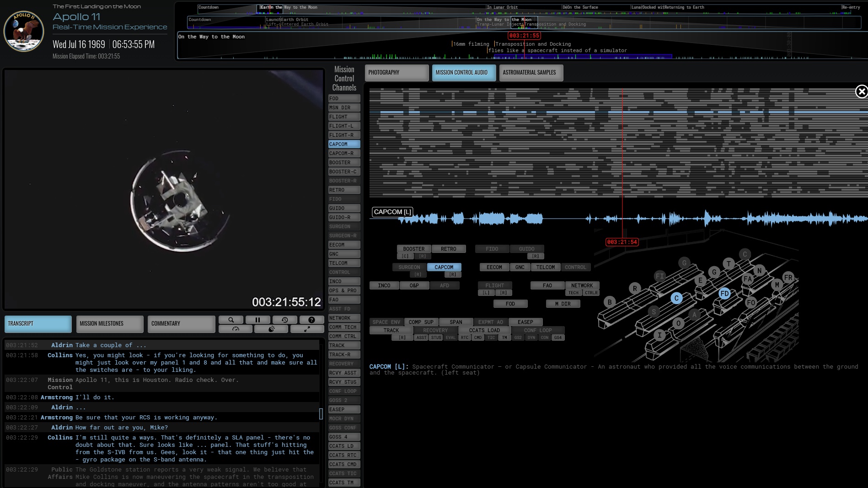Select the FLIGHT channel in the list
Screen dimensions: 868x488
coord(344,117)
